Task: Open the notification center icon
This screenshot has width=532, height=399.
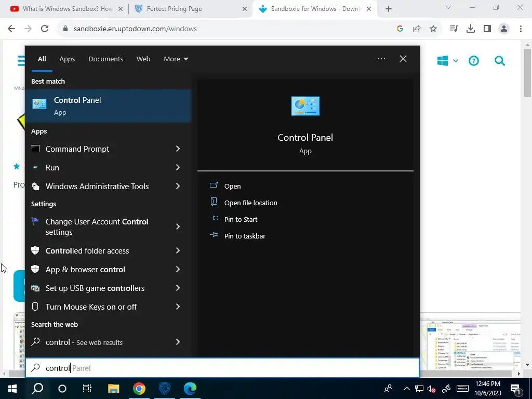Action: pyautogui.click(x=515, y=389)
